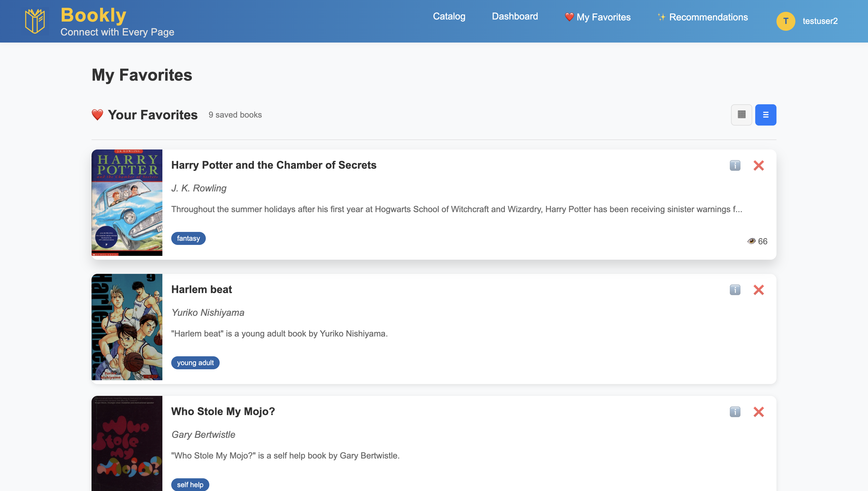This screenshot has width=868, height=491.
Task: Open the Dashboard page
Action: pos(515,17)
